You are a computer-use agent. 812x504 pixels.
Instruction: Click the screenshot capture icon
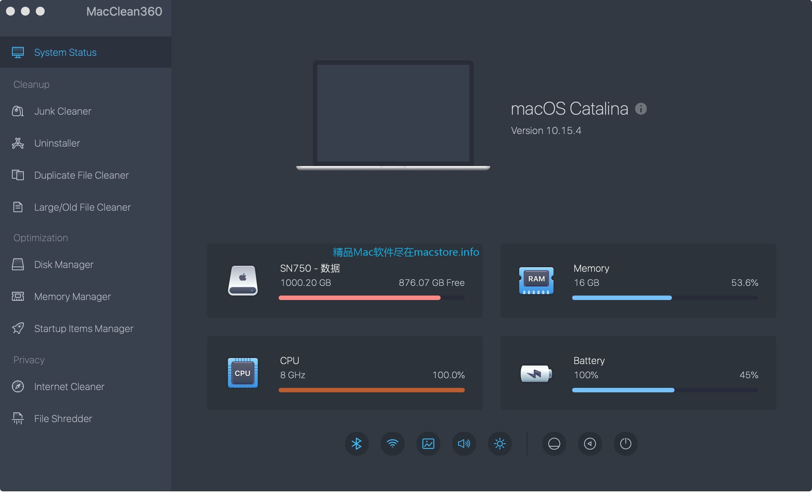(x=428, y=443)
